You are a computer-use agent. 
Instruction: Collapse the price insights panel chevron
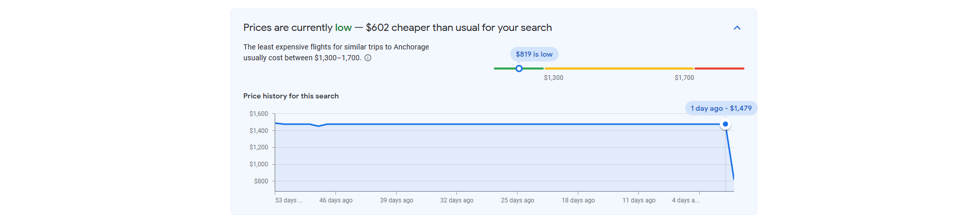(x=737, y=28)
